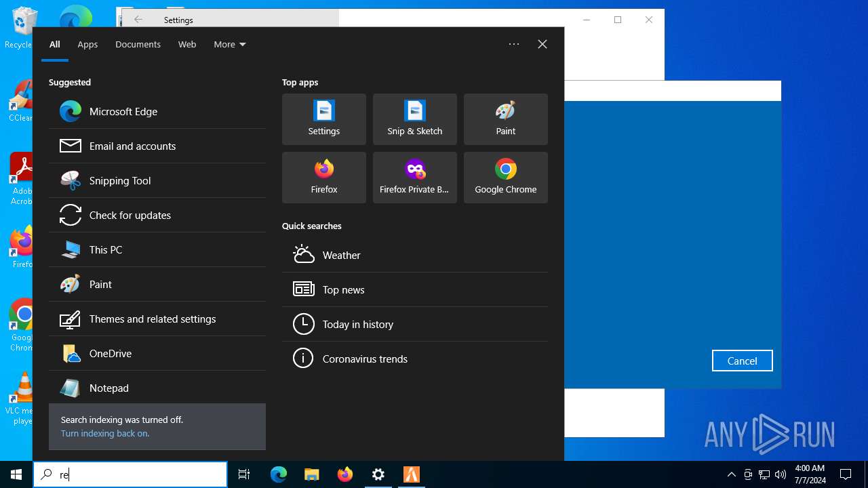
Task: Open Microsoft Edge from suggested list
Action: (157, 111)
